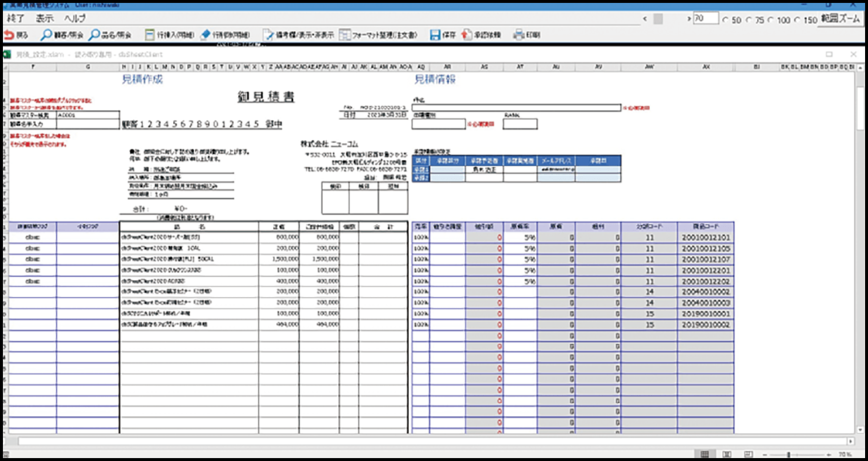Click the 御見積書 title text

point(266,97)
